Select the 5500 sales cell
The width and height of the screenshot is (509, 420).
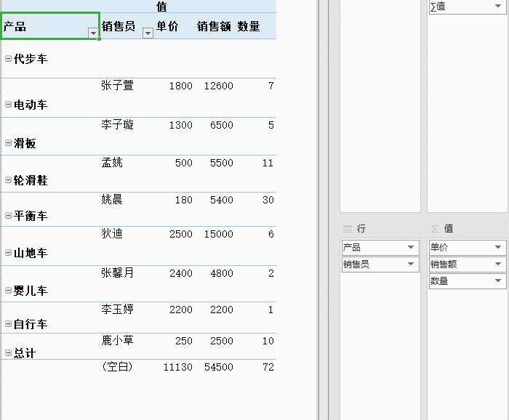point(221,163)
